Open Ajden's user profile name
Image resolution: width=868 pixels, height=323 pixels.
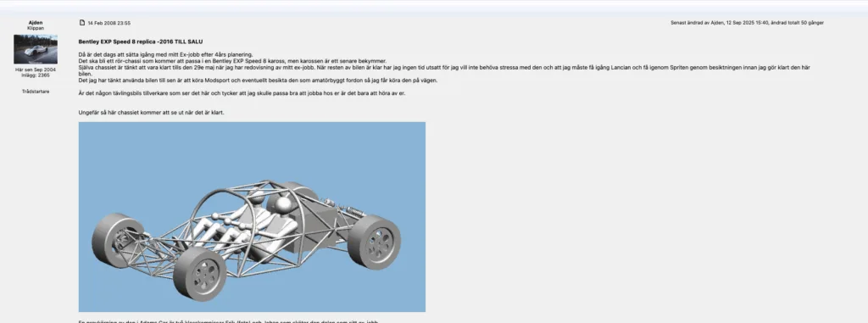36,23
